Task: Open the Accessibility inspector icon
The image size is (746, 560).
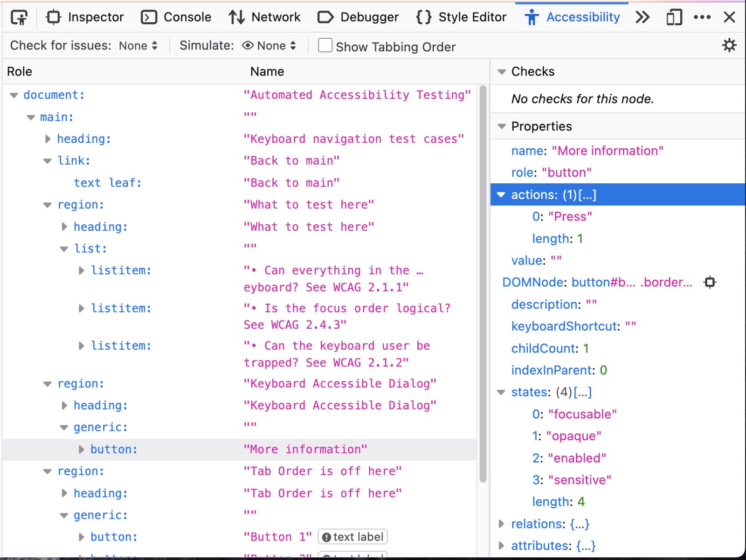Action: 531,17
